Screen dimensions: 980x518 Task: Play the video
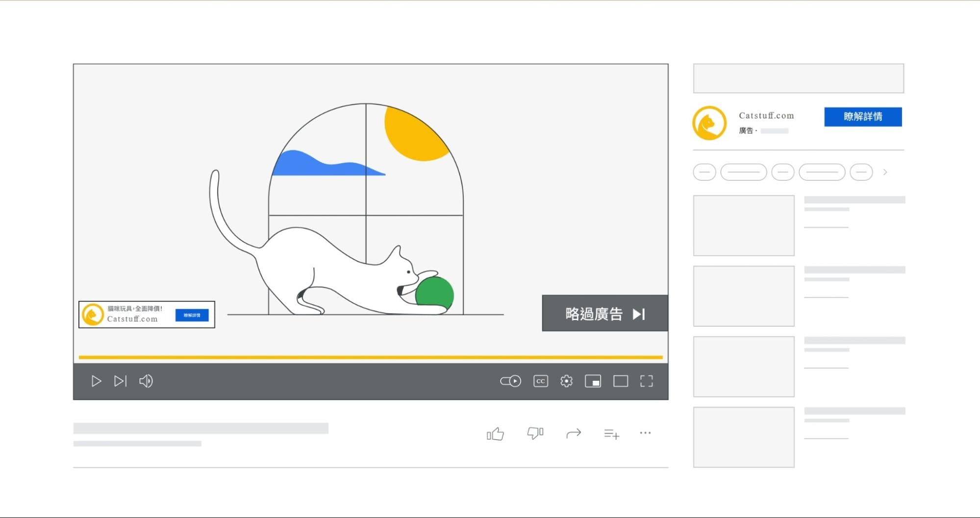(96, 381)
